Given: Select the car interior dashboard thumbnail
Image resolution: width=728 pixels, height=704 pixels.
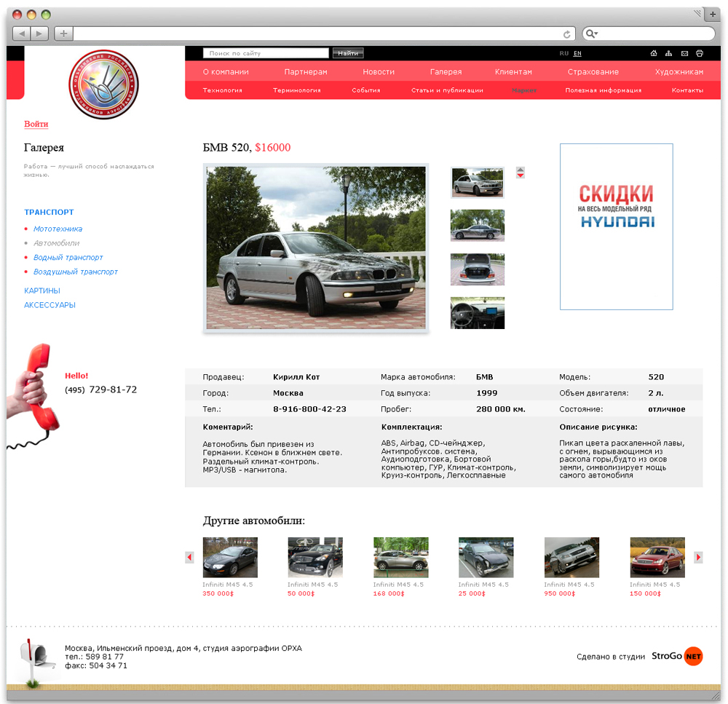Looking at the screenshot, I should 478,313.
